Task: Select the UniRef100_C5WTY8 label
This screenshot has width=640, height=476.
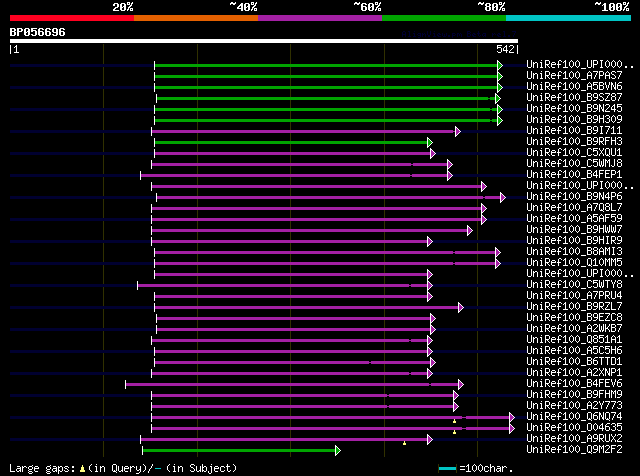Action: pos(574,285)
